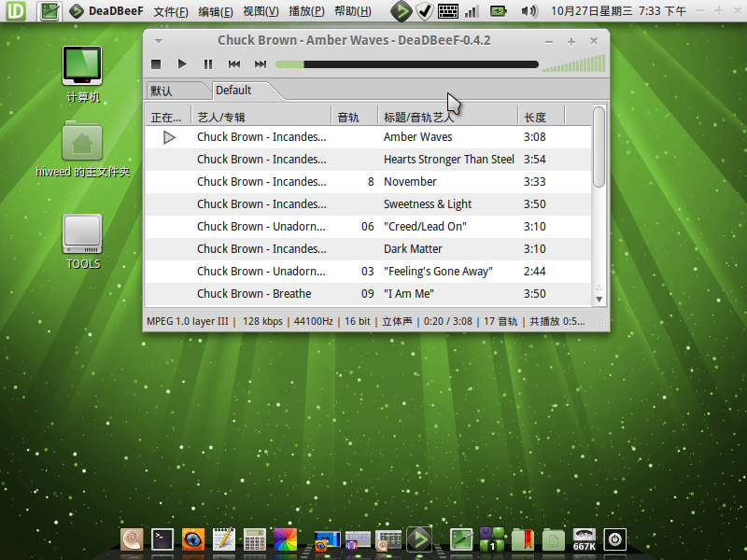The width and height of the screenshot is (747, 560).
Task: Skip to previous track
Action: [234, 63]
